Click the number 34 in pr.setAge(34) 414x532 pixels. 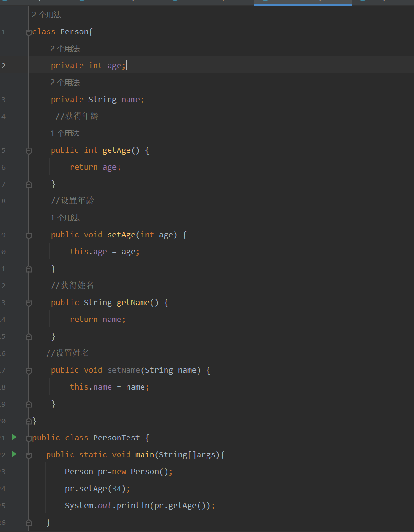[x=117, y=489]
